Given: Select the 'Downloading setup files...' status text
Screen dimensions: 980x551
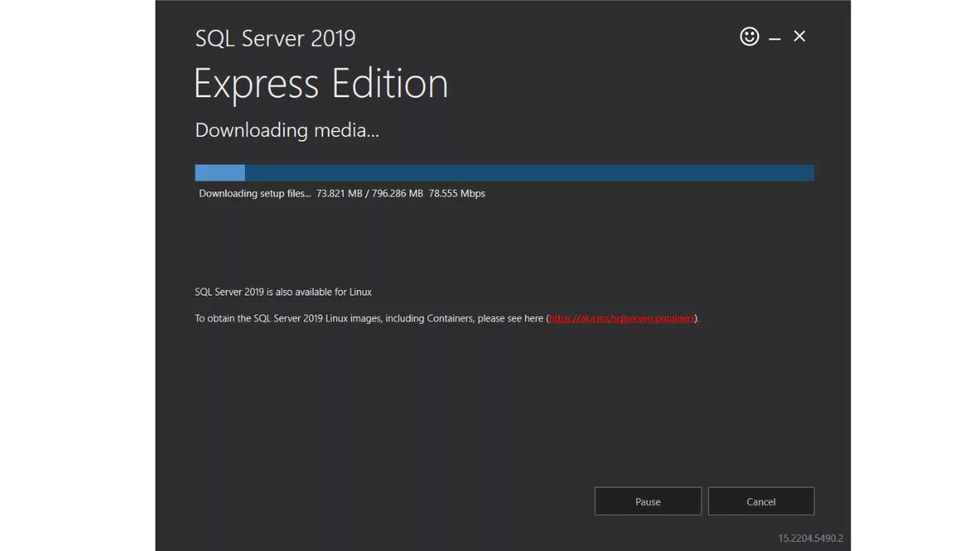Looking at the screenshot, I should point(255,194).
